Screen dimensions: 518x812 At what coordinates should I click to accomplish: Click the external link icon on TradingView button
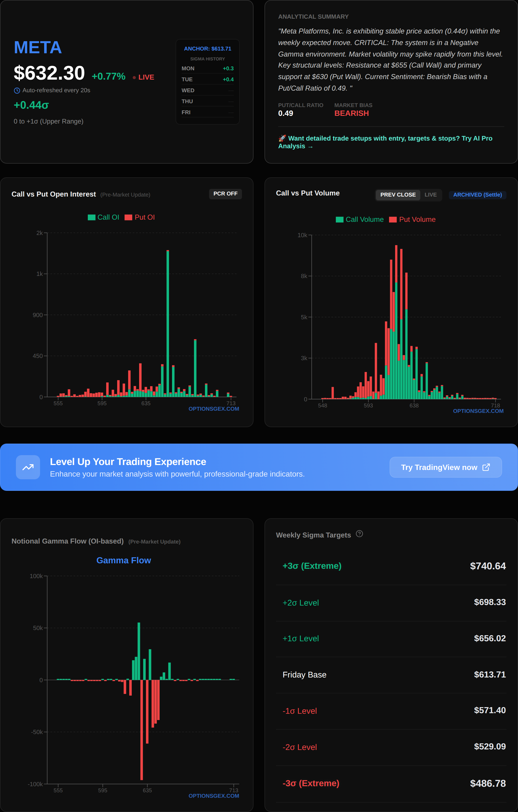[486, 467]
